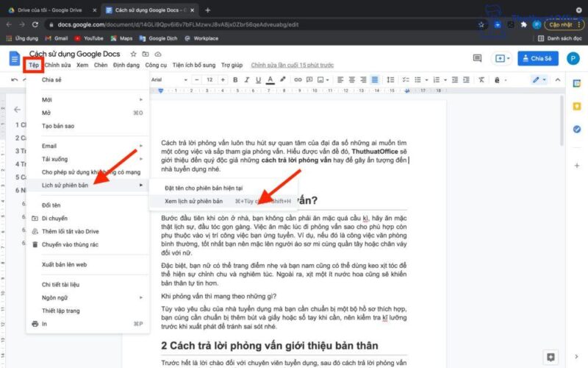The height and width of the screenshot is (368, 588).
Task: Open Keep notes side panel icon
Action: tap(577, 107)
